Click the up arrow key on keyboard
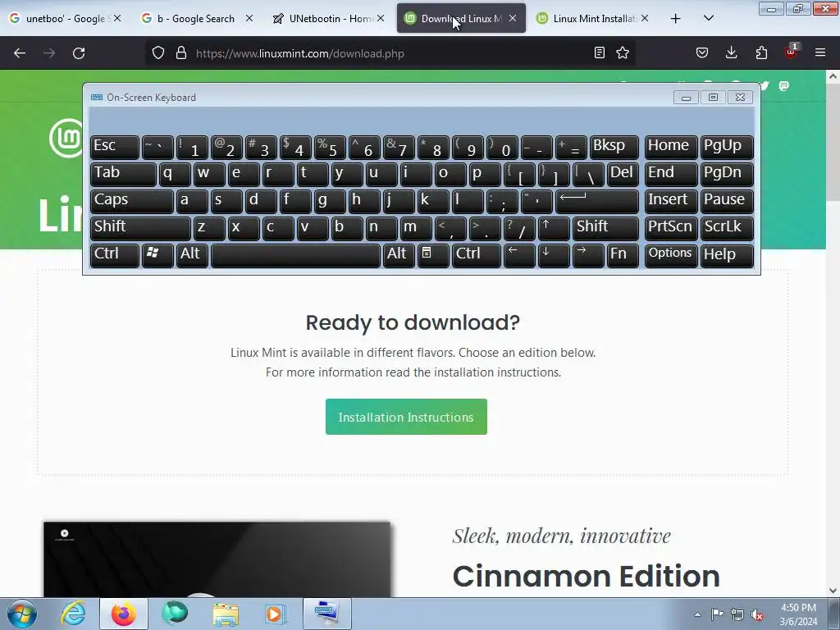Image resolution: width=840 pixels, height=630 pixels. 554,228
